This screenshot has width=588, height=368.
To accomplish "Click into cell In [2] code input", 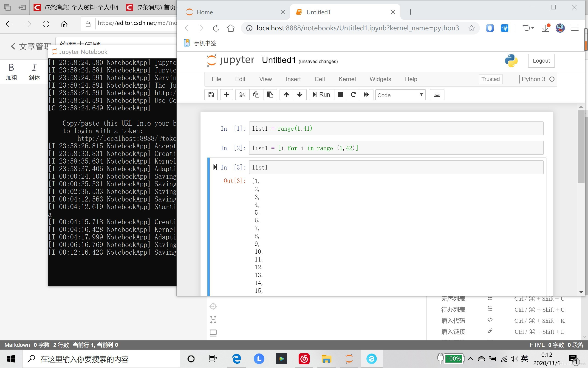I will click(x=396, y=148).
